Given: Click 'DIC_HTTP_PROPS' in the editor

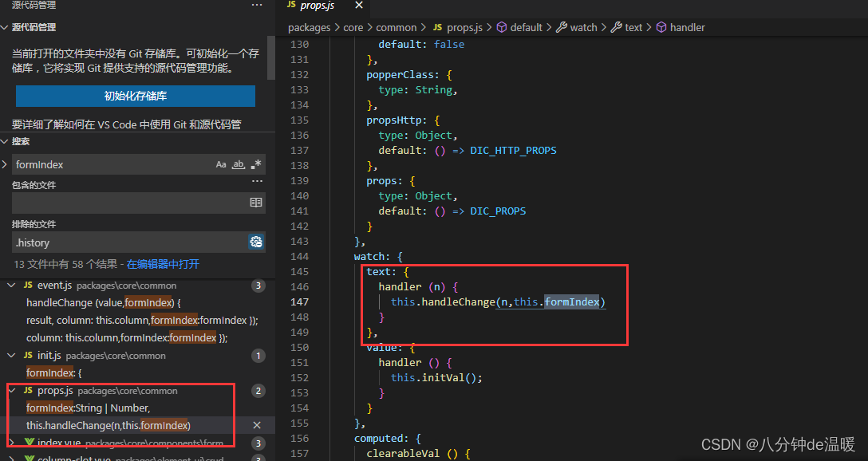Looking at the screenshot, I should click(x=513, y=151).
